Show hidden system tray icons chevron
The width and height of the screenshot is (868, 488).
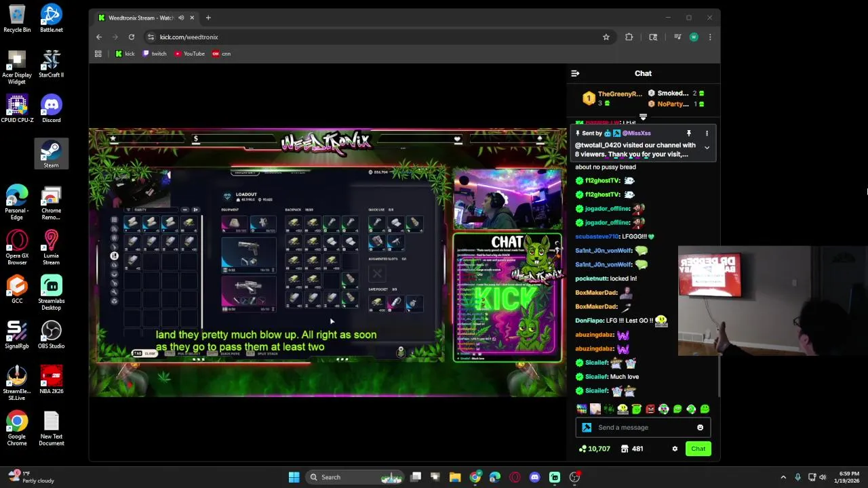(783, 477)
